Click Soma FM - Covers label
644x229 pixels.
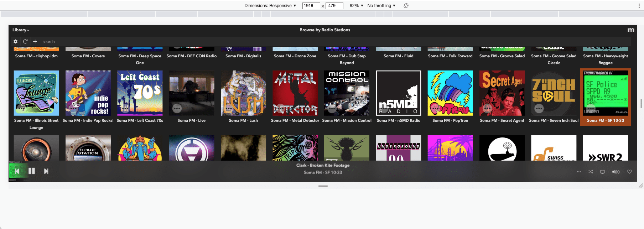tap(88, 56)
